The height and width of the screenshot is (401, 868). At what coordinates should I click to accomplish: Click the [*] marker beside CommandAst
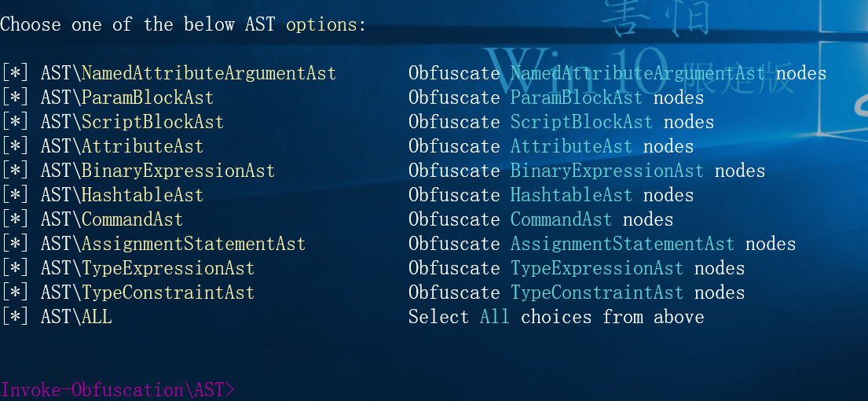coord(14,219)
